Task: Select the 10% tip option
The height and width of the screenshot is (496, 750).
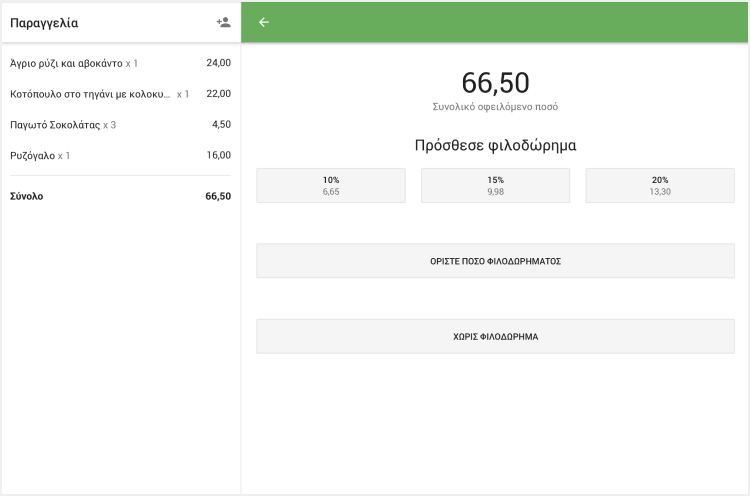Action: click(x=331, y=185)
